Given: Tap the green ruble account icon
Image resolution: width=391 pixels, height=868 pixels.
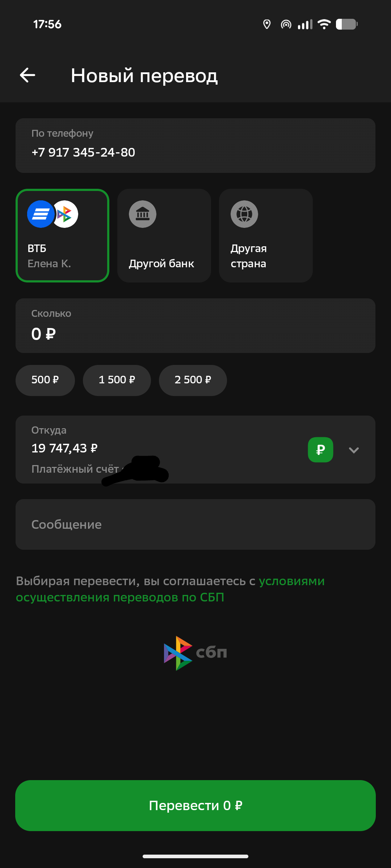Looking at the screenshot, I should 320,450.
